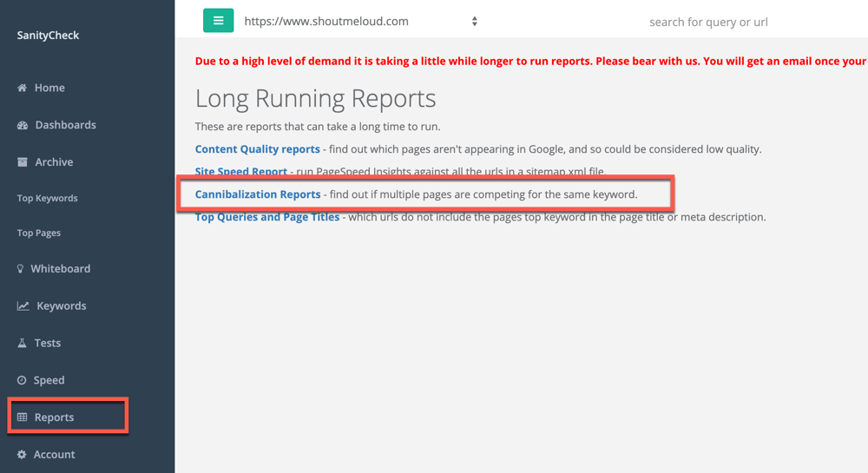Click the SanityCheck logo text

tap(48, 36)
